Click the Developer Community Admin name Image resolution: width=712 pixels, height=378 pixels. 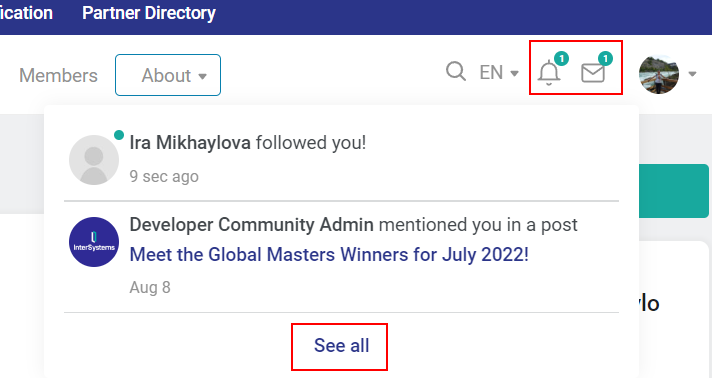(x=252, y=225)
